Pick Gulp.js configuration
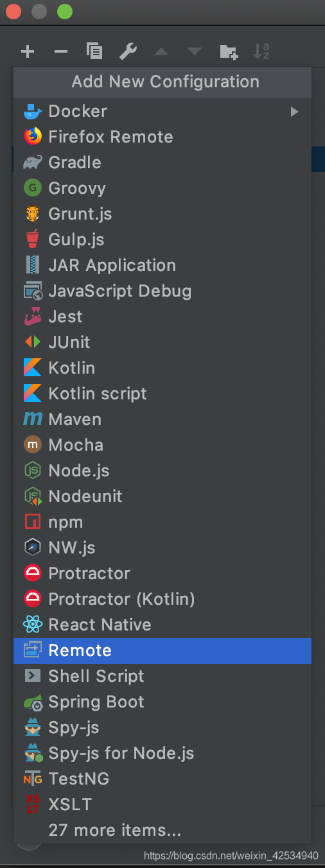Viewport: 325px width, 868px height. 162,239
